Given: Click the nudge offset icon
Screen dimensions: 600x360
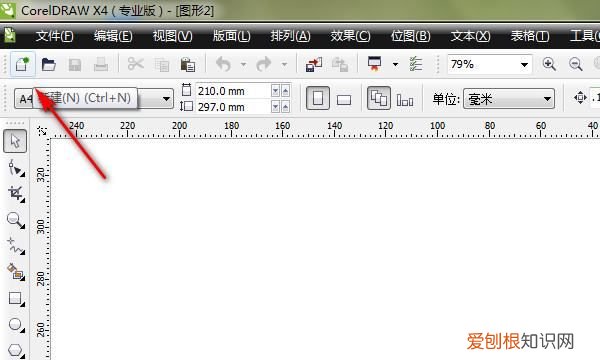Looking at the screenshot, I should point(580,98).
